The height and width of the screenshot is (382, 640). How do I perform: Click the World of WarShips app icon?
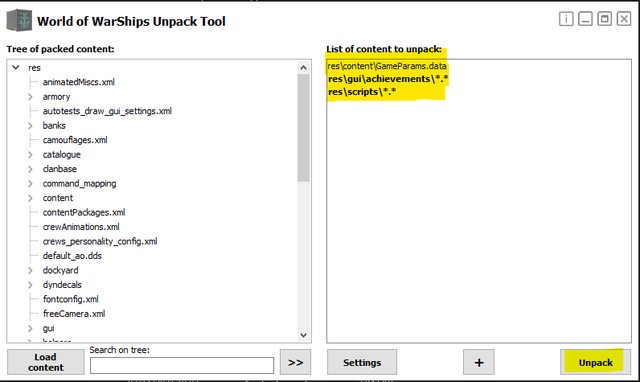click(x=19, y=20)
